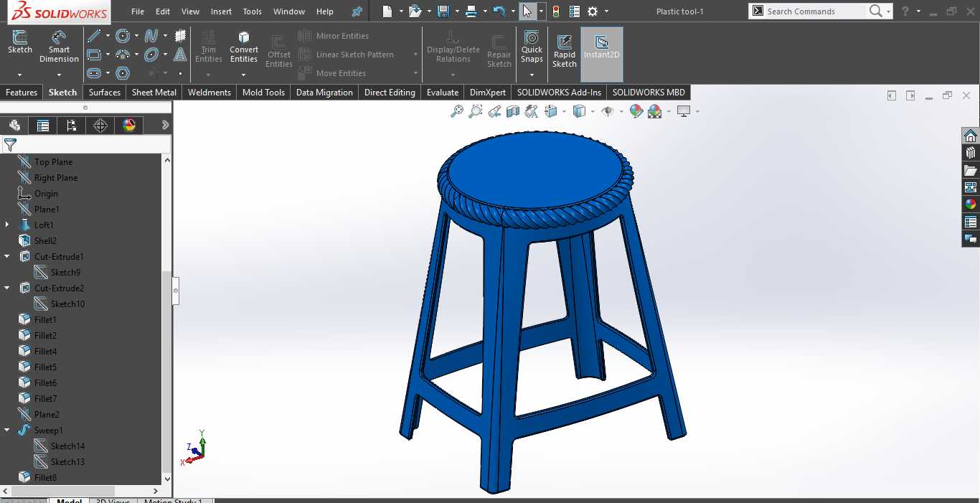Select the Smart Dimension tool
The image size is (980, 503).
(x=59, y=47)
